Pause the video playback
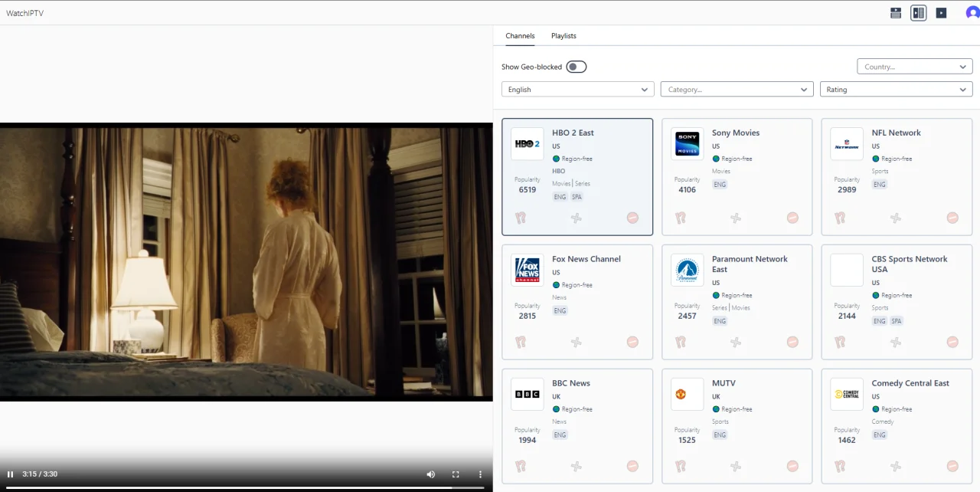Image resolution: width=980 pixels, height=492 pixels. [x=11, y=474]
